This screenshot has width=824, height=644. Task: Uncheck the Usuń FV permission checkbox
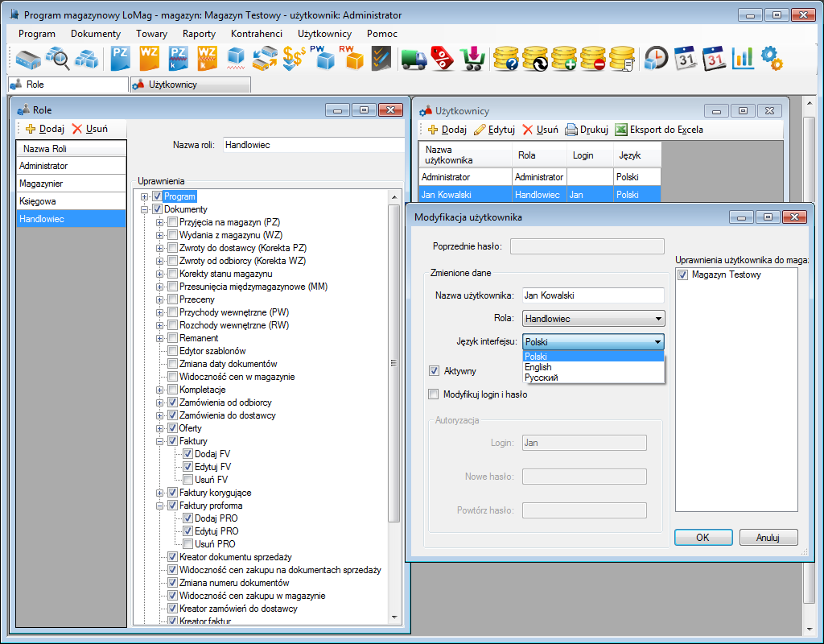click(x=187, y=480)
